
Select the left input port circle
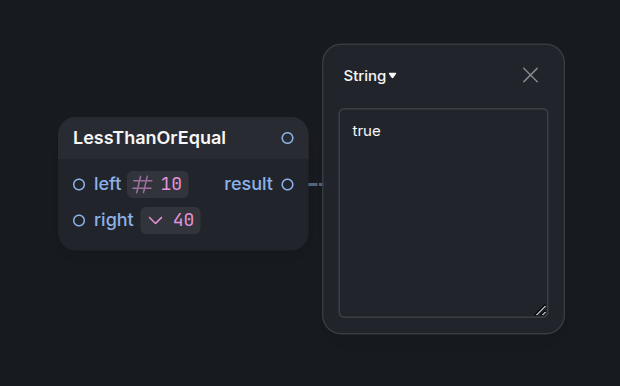click(79, 184)
